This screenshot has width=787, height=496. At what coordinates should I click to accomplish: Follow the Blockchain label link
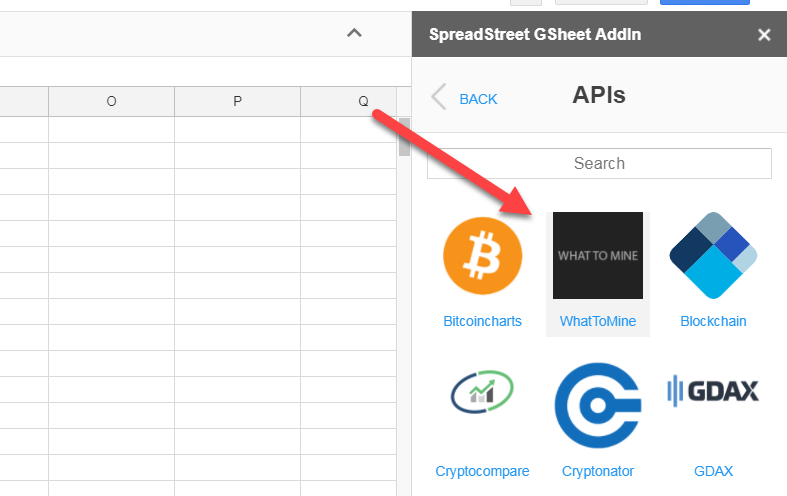point(713,321)
